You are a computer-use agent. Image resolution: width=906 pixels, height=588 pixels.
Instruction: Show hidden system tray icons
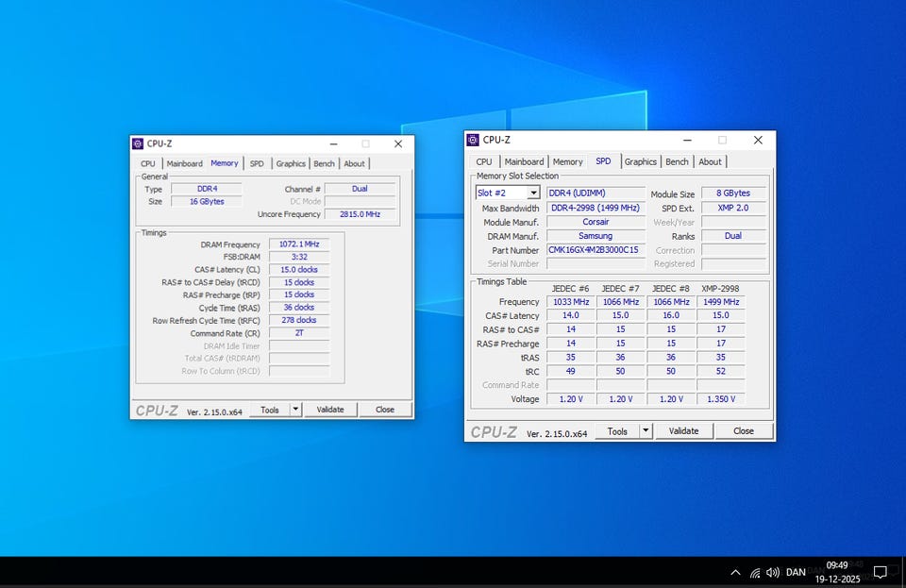[x=735, y=572]
